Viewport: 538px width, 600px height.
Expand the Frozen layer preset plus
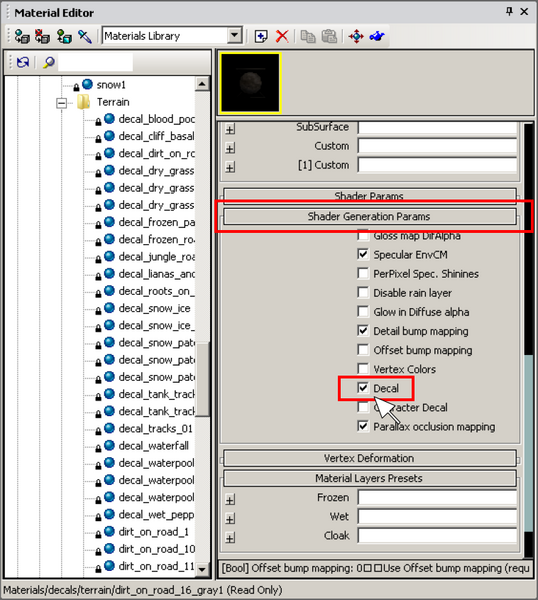230,499
